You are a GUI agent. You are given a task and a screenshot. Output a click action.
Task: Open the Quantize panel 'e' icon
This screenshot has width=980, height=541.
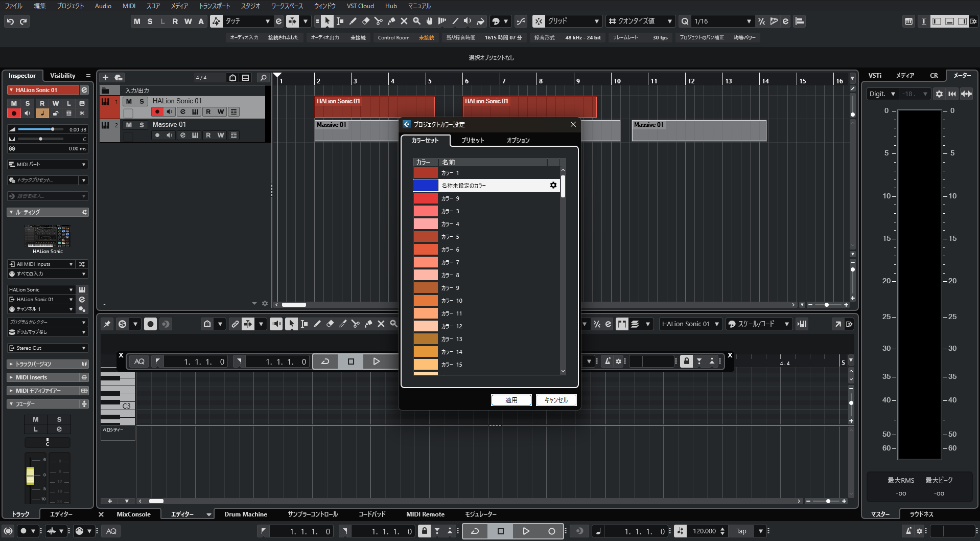[x=785, y=21]
